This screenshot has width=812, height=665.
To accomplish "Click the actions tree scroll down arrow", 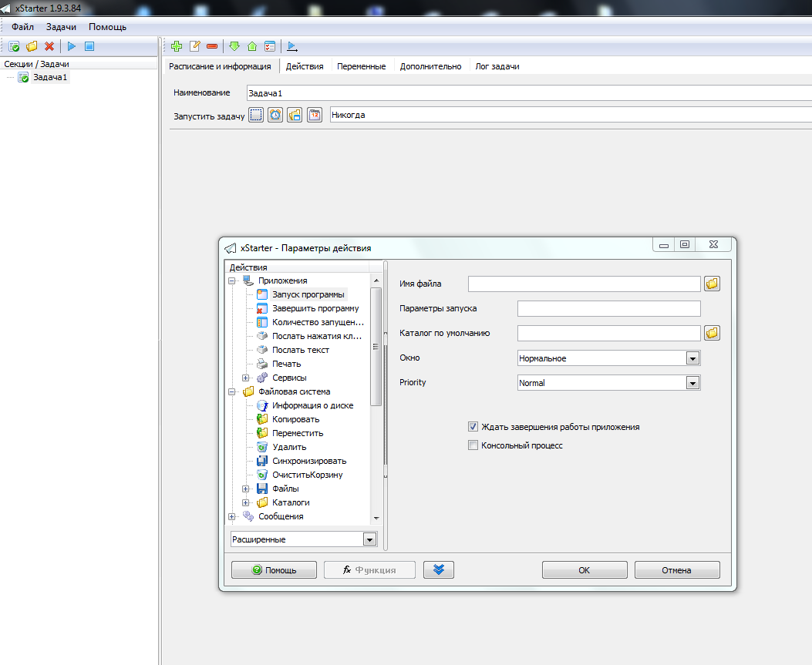I will [376, 518].
